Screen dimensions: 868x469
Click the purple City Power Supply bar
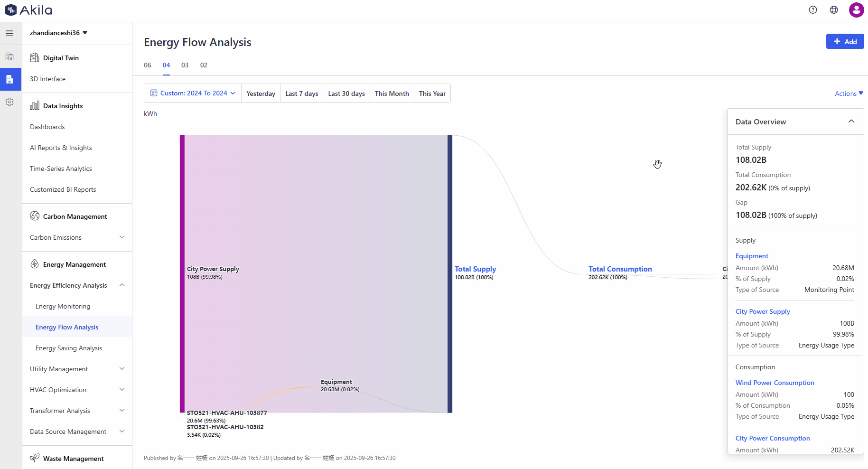pos(182,273)
